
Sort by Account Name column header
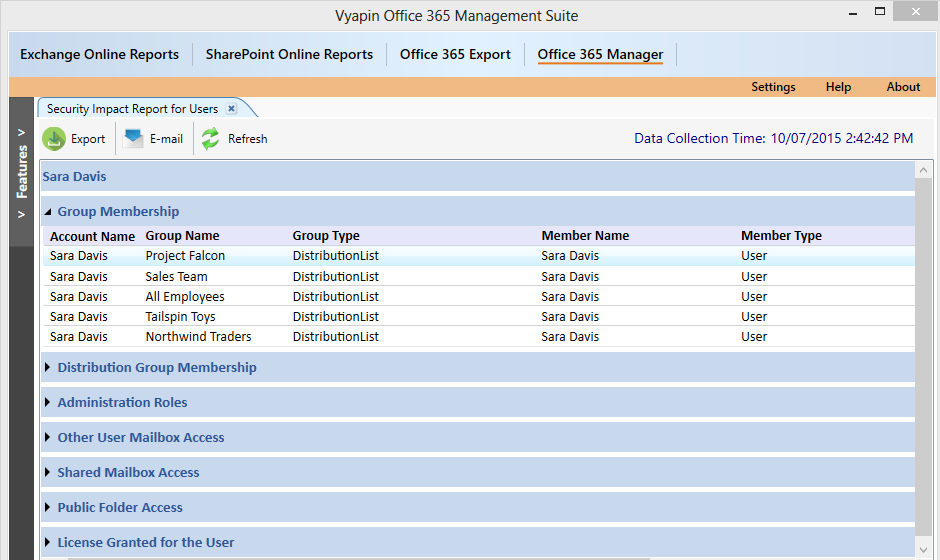pos(92,236)
